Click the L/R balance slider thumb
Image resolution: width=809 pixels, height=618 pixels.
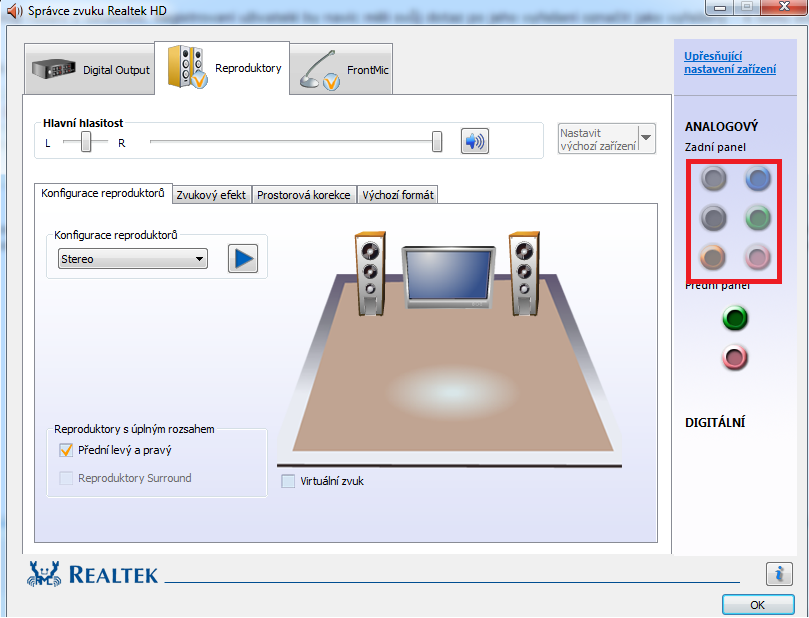coord(86,141)
